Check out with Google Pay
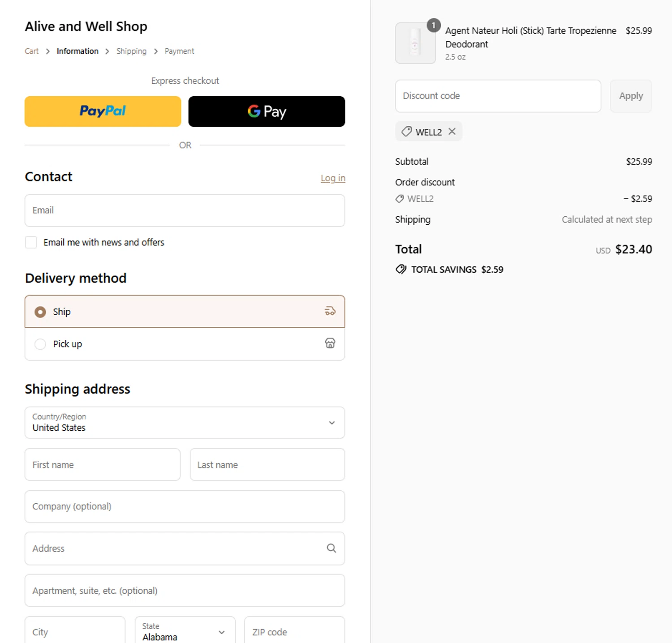 (x=267, y=111)
